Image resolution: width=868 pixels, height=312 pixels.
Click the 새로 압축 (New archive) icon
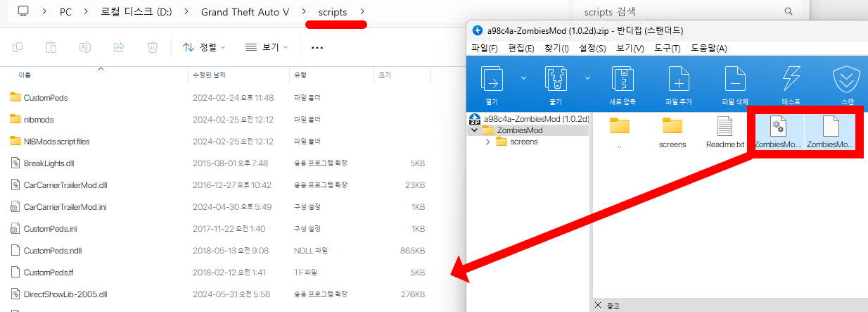click(623, 79)
